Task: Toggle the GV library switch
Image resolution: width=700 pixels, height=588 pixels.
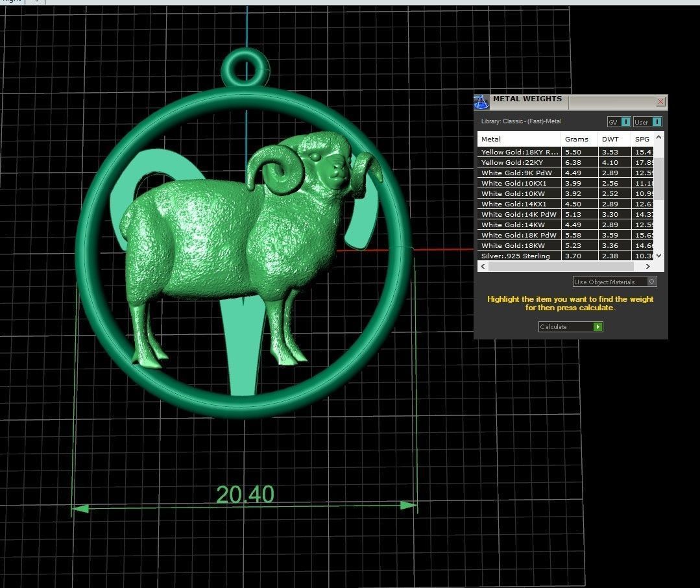Action: (619, 121)
